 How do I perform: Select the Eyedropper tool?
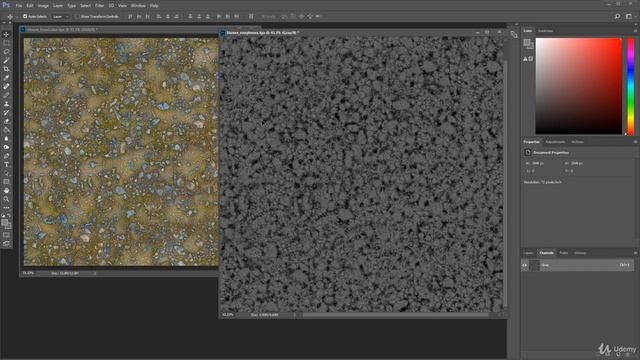[x=6, y=78]
